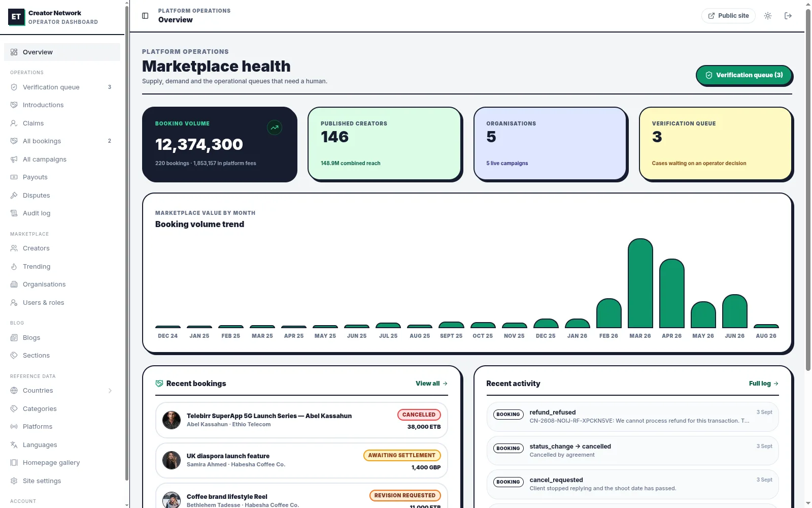Toggle the sidebar collapse icon
Viewport: 812px width, 508px height.
coord(145,16)
